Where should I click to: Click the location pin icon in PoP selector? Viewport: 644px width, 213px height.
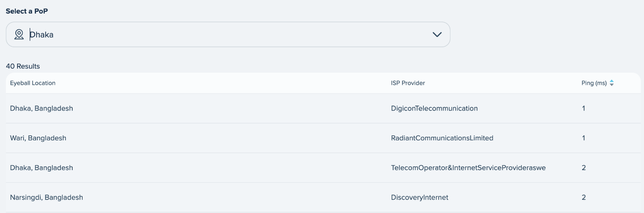click(x=19, y=34)
